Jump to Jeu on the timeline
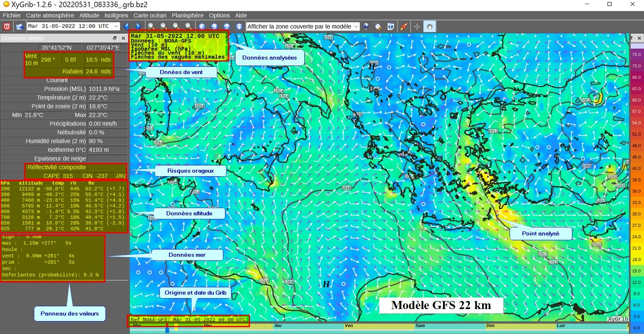The image size is (644, 334). point(278,326)
